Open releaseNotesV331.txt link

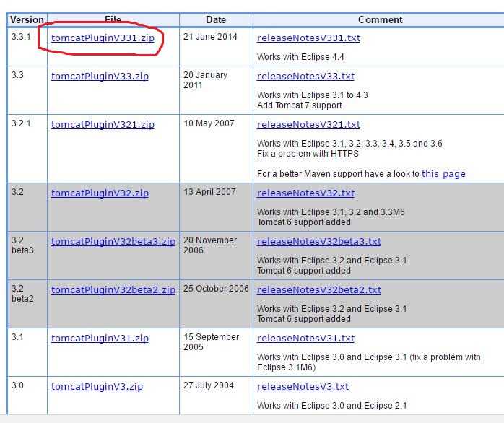pos(308,38)
